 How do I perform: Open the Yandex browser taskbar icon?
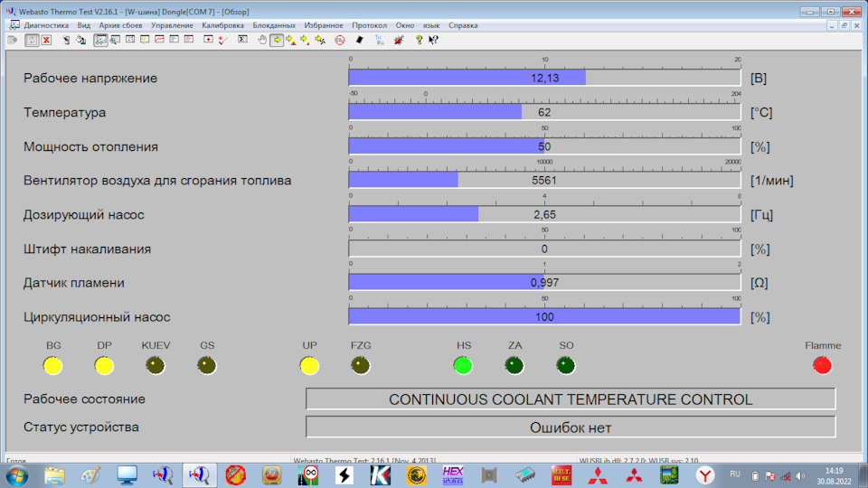[705, 476]
